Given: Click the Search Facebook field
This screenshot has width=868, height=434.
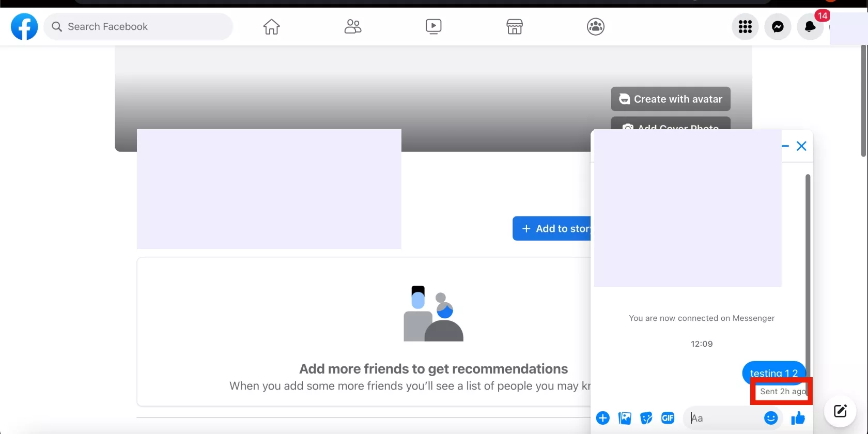Looking at the screenshot, I should 138,26.
